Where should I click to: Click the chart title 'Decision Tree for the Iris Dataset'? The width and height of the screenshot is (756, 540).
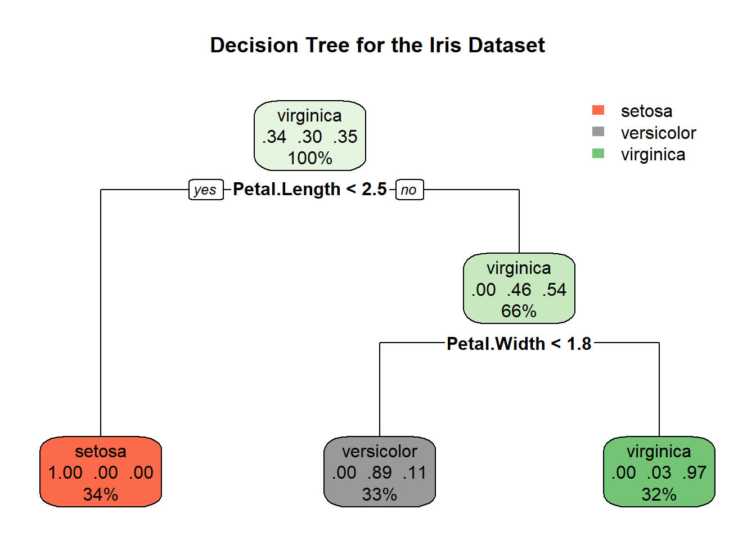tap(377, 46)
